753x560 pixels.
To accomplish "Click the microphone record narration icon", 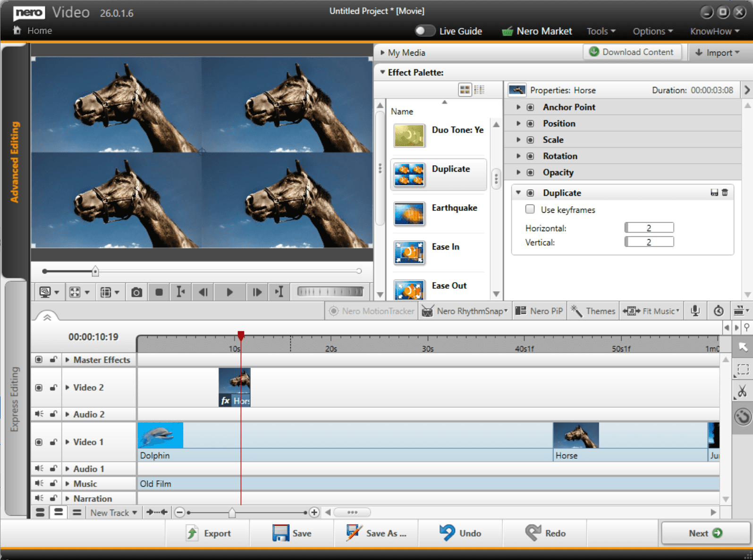I will (x=695, y=311).
